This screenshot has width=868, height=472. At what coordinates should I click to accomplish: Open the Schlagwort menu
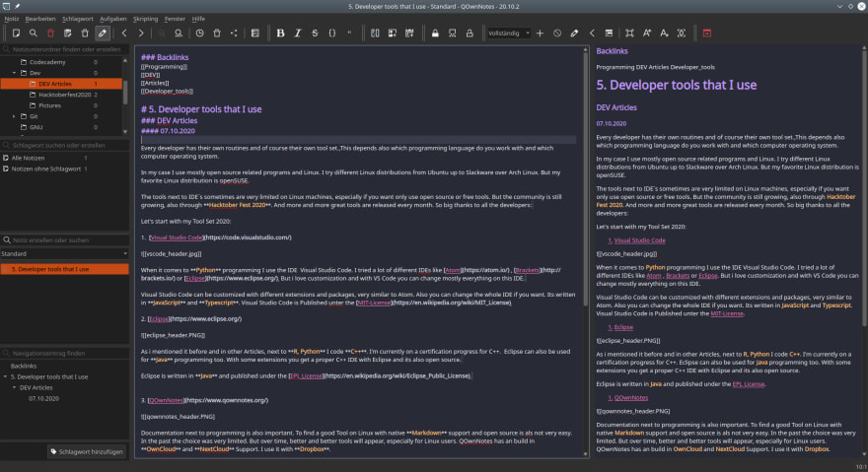[78, 19]
